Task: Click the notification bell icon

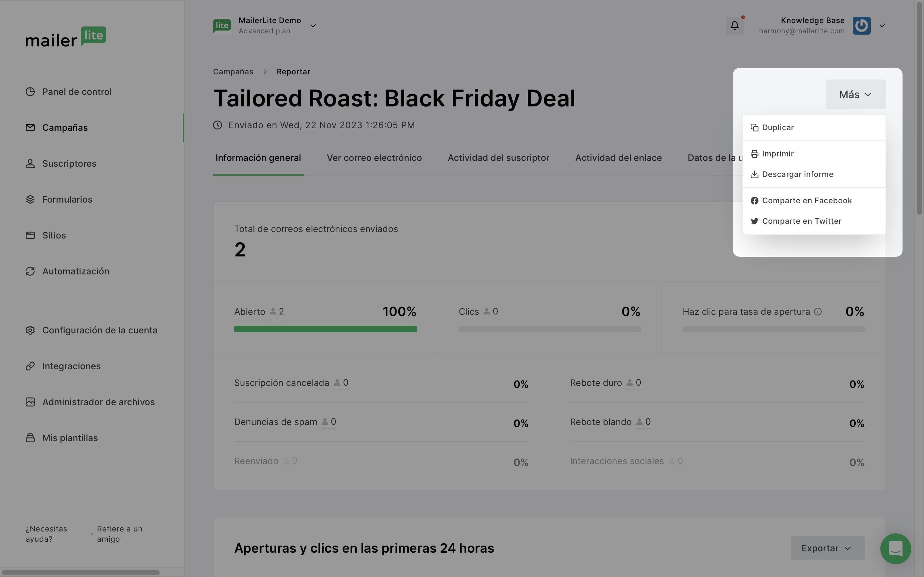Action: click(x=734, y=26)
